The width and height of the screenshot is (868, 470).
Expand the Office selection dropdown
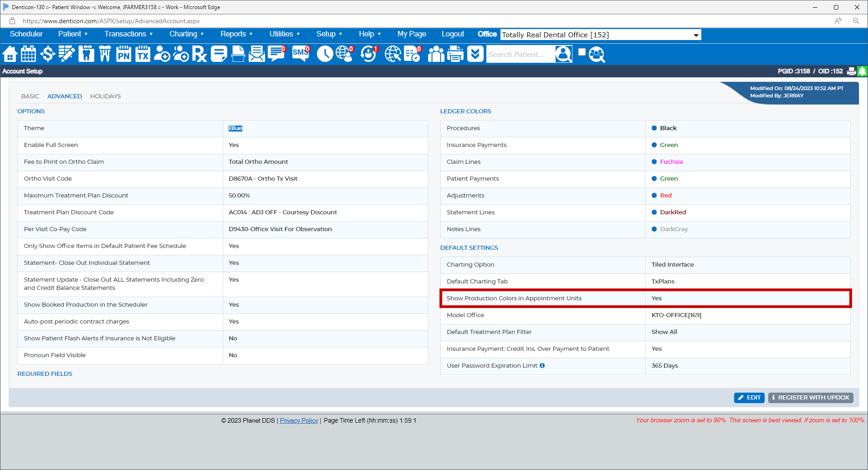[696, 35]
